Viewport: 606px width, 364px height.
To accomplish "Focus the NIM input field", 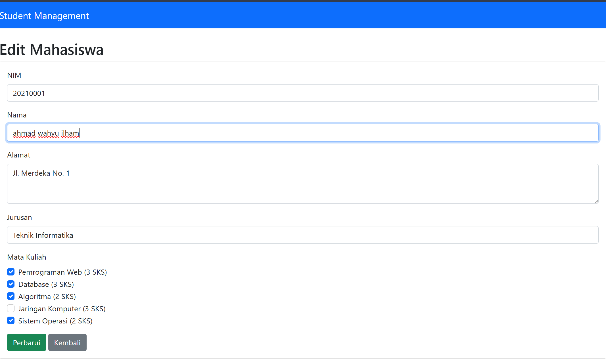I will [x=302, y=93].
